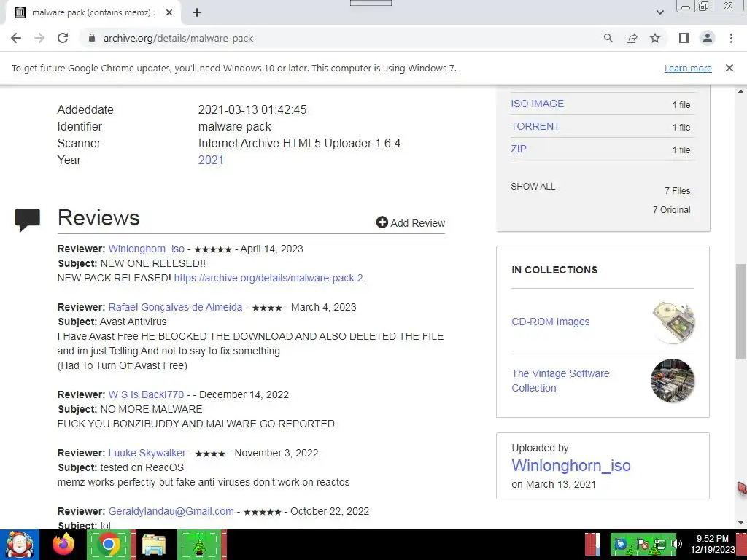Screen dimensions: 747x560
Task: Switch to Chrome in the taskbar
Action: [109, 545]
